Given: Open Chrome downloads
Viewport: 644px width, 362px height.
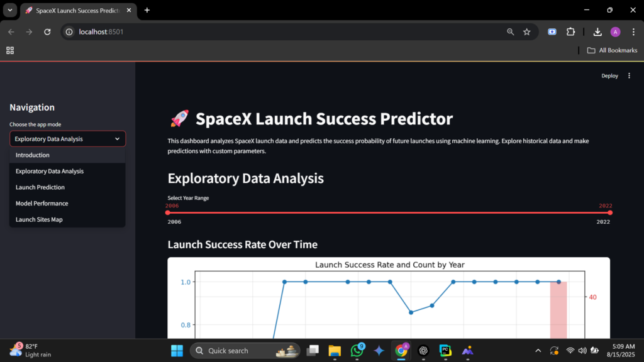Looking at the screenshot, I should point(597,31).
